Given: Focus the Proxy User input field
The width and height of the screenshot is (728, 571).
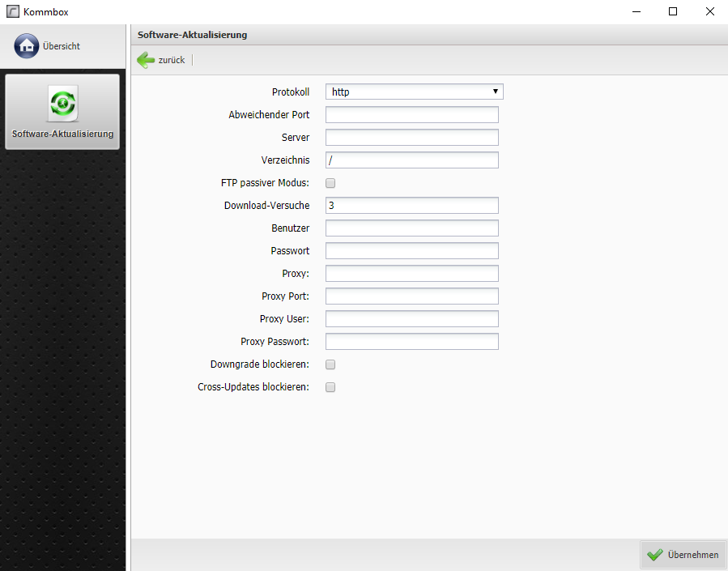Looking at the screenshot, I should 411,319.
